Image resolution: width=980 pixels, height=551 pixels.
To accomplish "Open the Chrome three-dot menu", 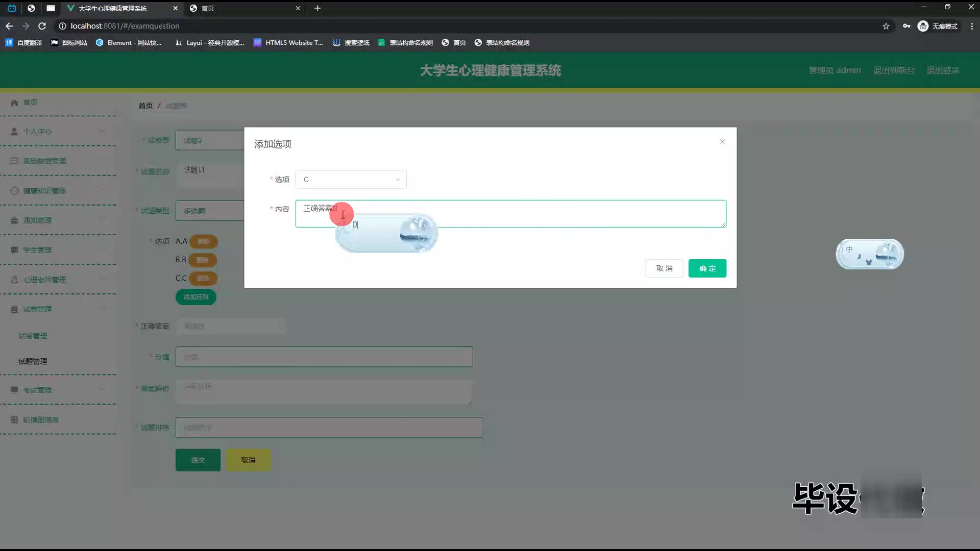I will pos(971,26).
